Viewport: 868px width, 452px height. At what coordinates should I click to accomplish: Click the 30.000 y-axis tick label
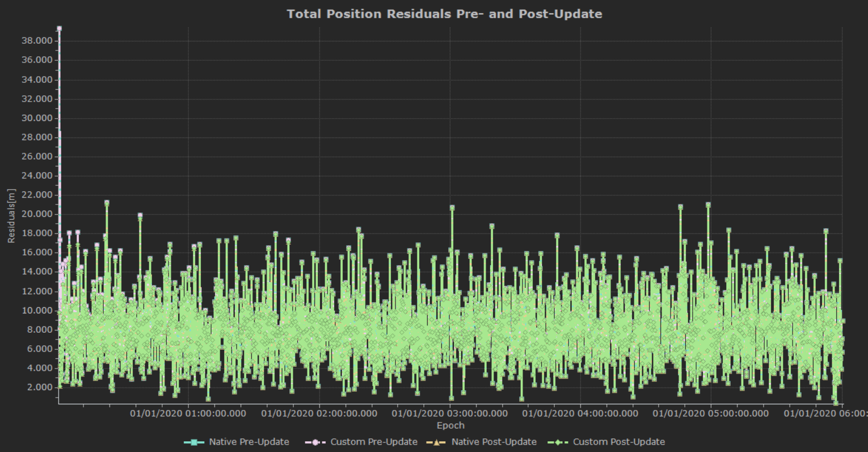point(36,118)
